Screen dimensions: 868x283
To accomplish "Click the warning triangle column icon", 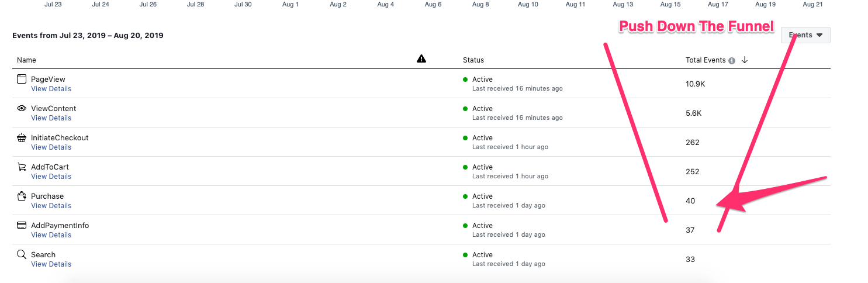I will 421,58.
